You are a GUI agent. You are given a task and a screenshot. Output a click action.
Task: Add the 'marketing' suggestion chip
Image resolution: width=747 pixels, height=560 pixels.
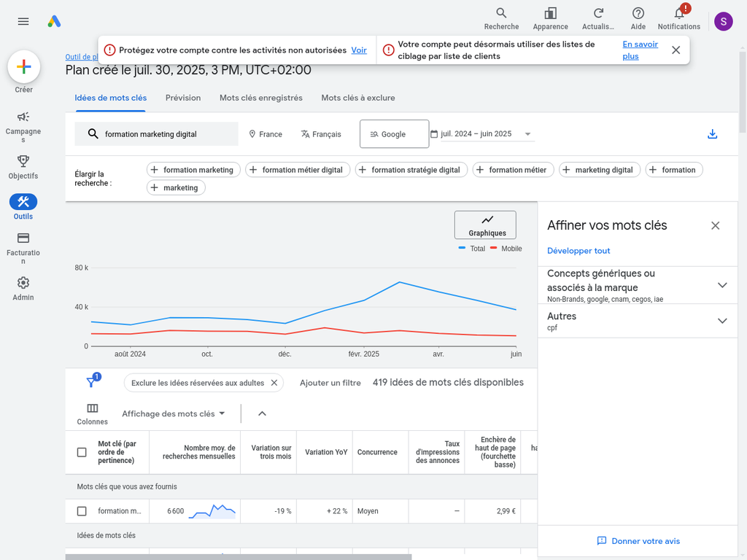point(176,187)
